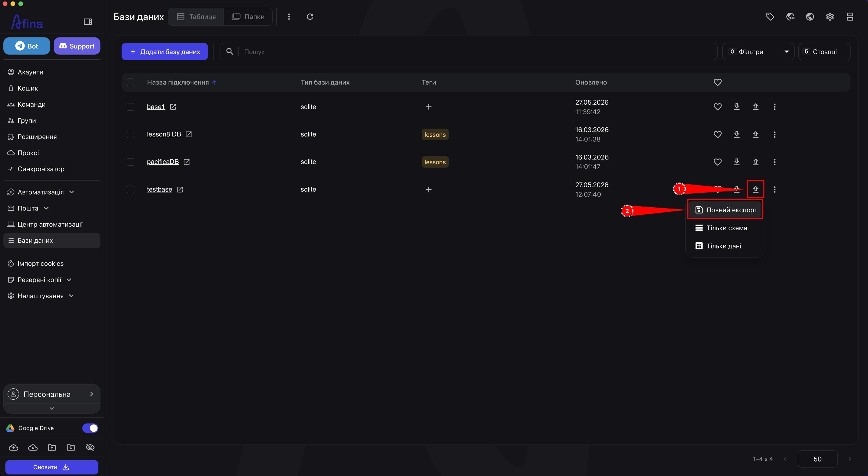This screenshot has height=476, width=868.
Task: Open more options for base1
Action: 775,107
